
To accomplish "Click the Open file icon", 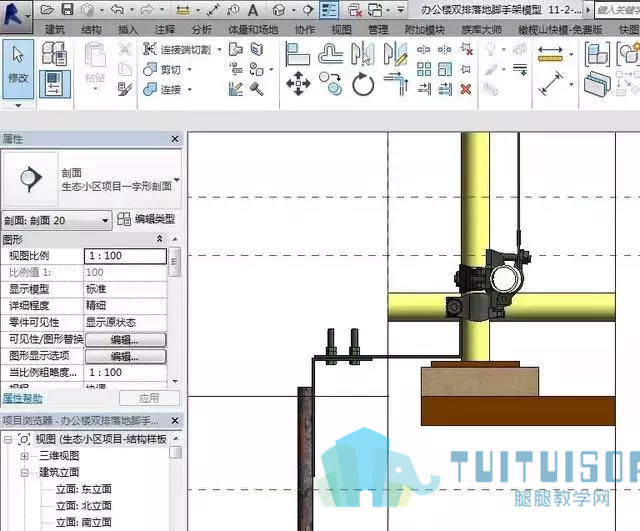I will pos(47,10).
